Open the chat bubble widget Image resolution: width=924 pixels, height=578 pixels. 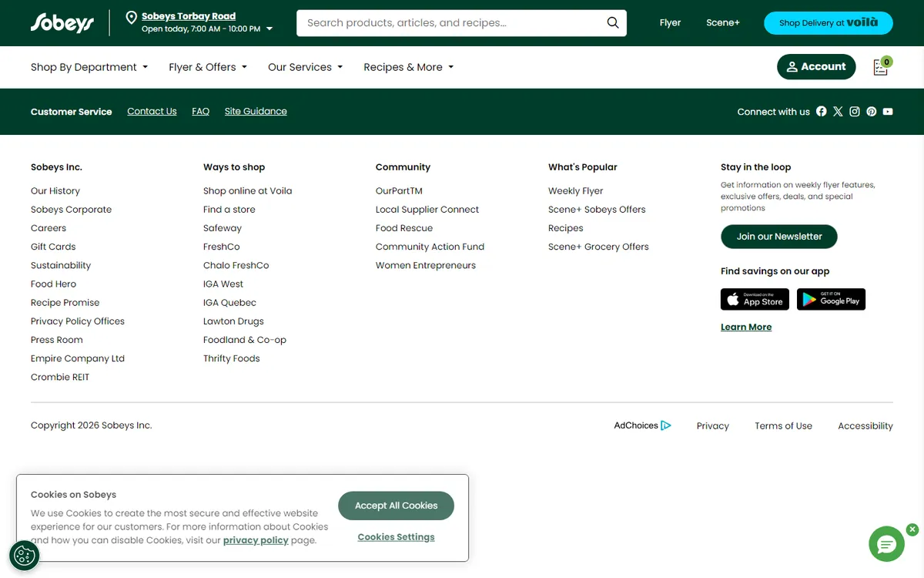[886, 545]
